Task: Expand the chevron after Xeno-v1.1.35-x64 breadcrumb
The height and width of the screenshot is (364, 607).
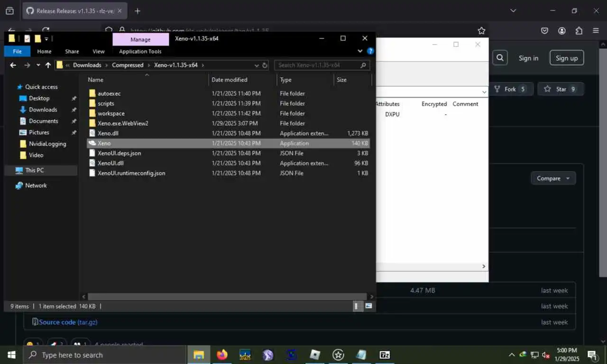Action: click(202, 65)
